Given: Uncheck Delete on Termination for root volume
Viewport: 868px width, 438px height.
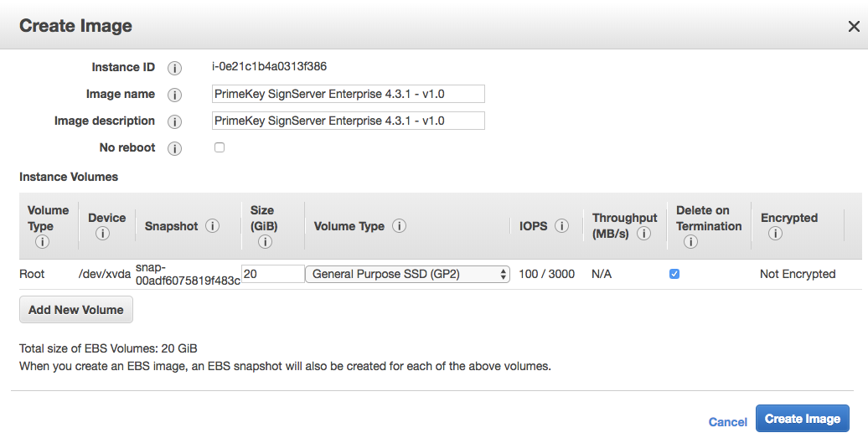Looking at the screenshot, I should click(x=674, y=274).
